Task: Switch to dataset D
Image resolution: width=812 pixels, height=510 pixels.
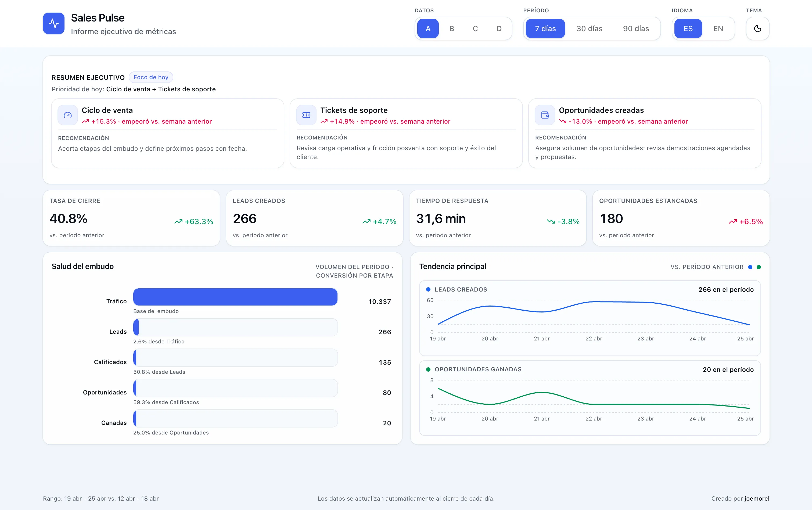Action: (x=499, y=29)
